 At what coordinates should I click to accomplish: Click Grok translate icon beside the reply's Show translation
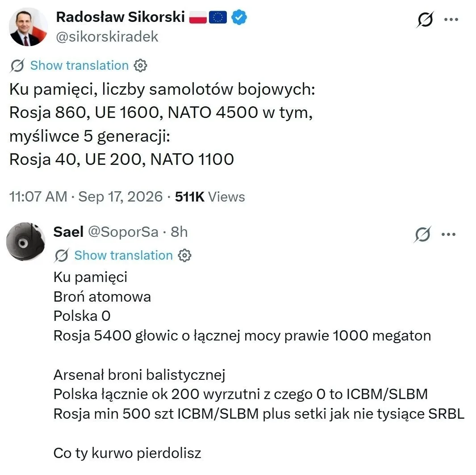(x=62, y=256)
